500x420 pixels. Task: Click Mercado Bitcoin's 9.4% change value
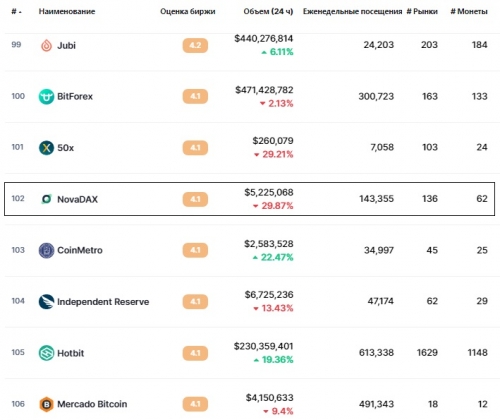coord(282,411)
